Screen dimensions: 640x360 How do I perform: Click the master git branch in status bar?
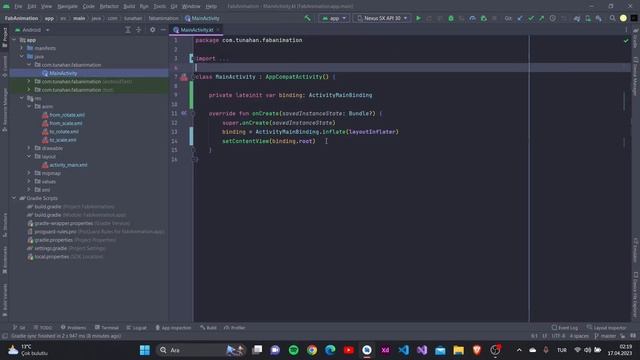605,336
